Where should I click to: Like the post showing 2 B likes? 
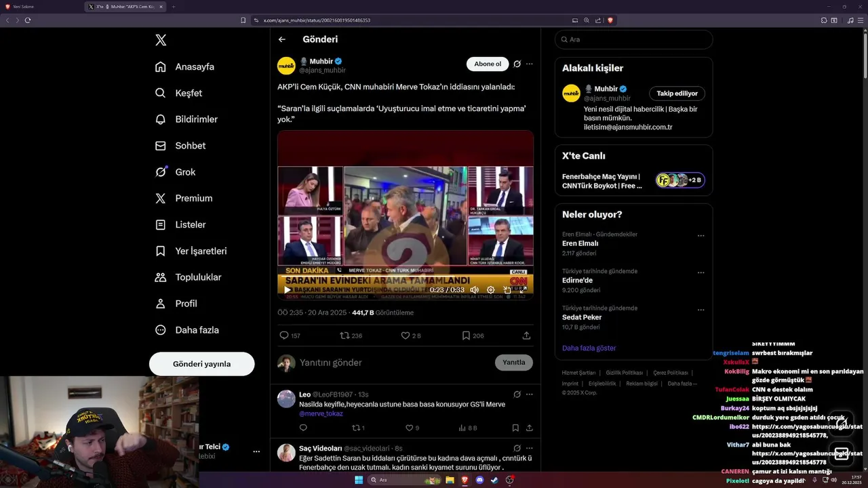click(x=411, y=335)
